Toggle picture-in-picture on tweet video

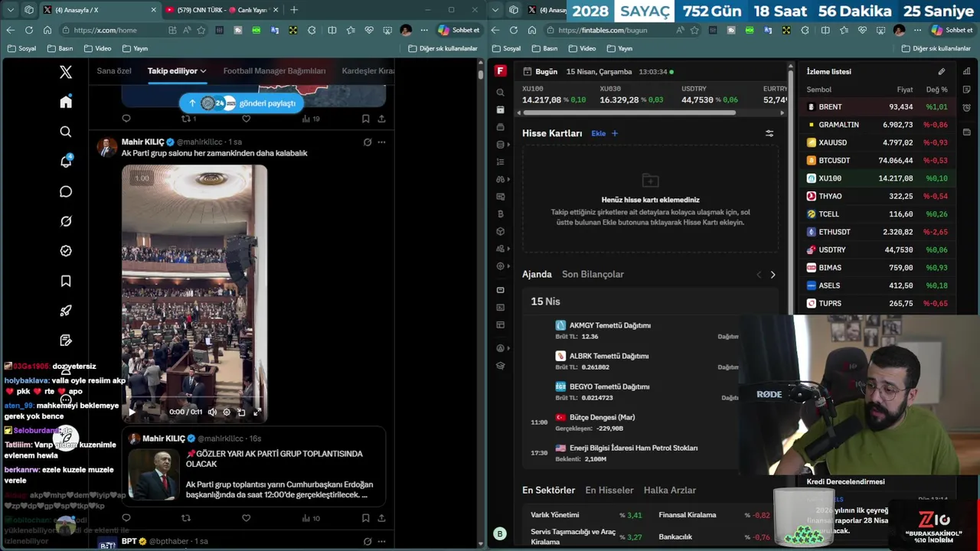click(241, 412)
